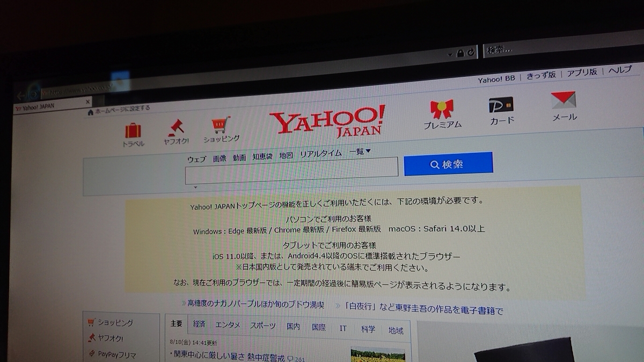Select the 画像 search tab
This screenshot has width=644, height=362.
tap(219, 158)
